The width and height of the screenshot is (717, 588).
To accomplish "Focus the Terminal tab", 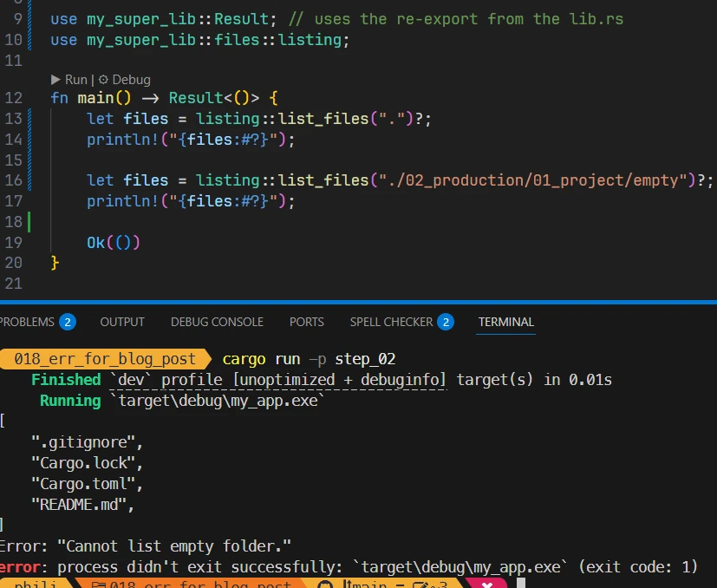I will coord(506,322).
